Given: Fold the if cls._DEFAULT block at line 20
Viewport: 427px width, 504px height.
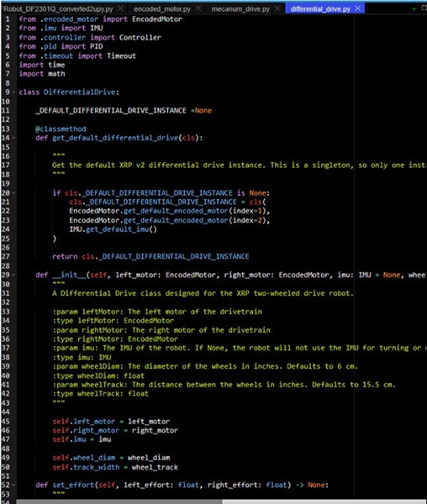Looking at the screenshot, I should [13, 193].
